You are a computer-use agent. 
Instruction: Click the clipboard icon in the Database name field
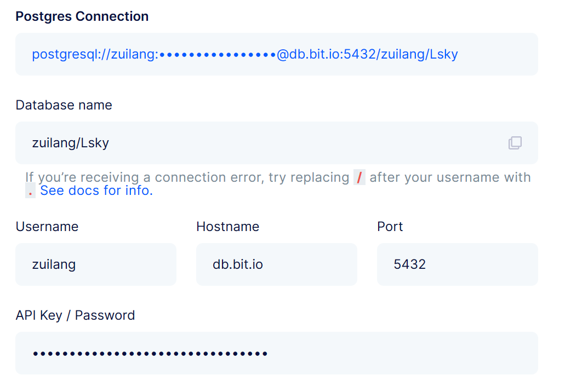tap(515, 142)
